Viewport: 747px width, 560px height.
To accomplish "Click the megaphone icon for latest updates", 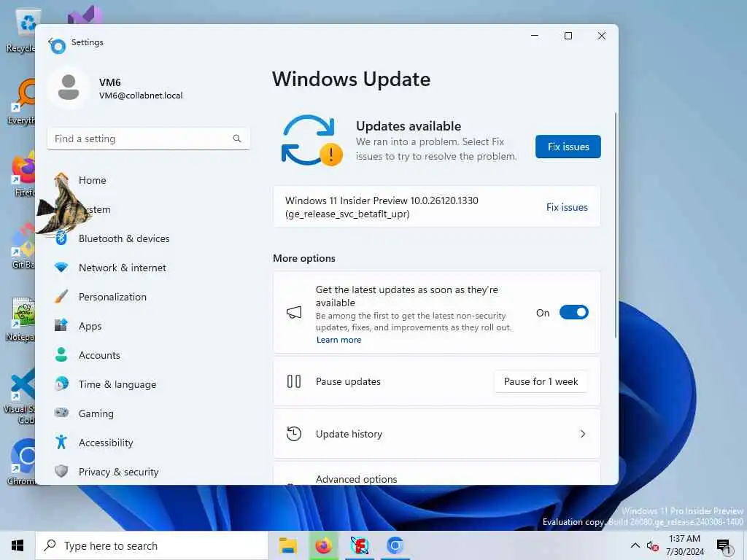I will point(294,312).
